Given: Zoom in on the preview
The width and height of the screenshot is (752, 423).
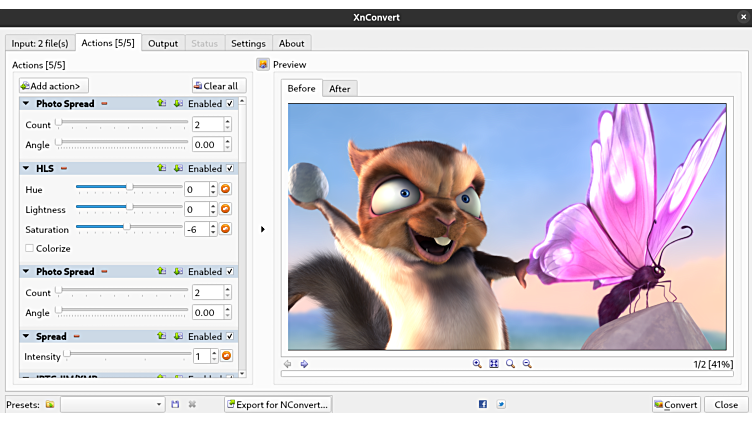Looking at the screenshot, I should [x=477, y=364].
